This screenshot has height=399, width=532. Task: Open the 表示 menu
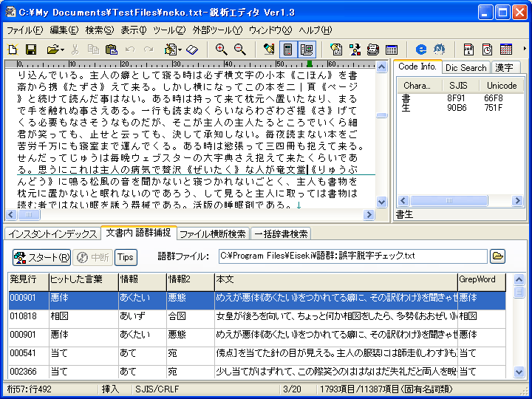coord(133,30)
